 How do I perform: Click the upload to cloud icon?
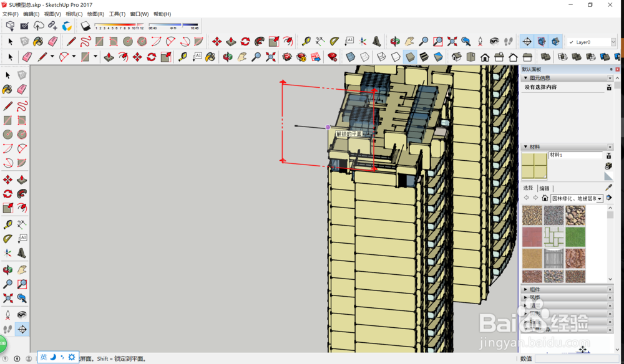click(x=38, y=26)
